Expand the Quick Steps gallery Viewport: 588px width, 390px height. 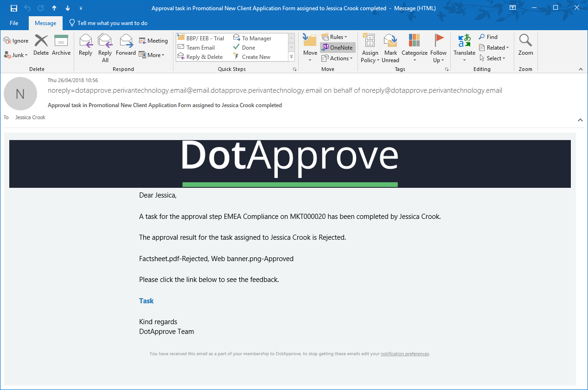pos(292,57)
